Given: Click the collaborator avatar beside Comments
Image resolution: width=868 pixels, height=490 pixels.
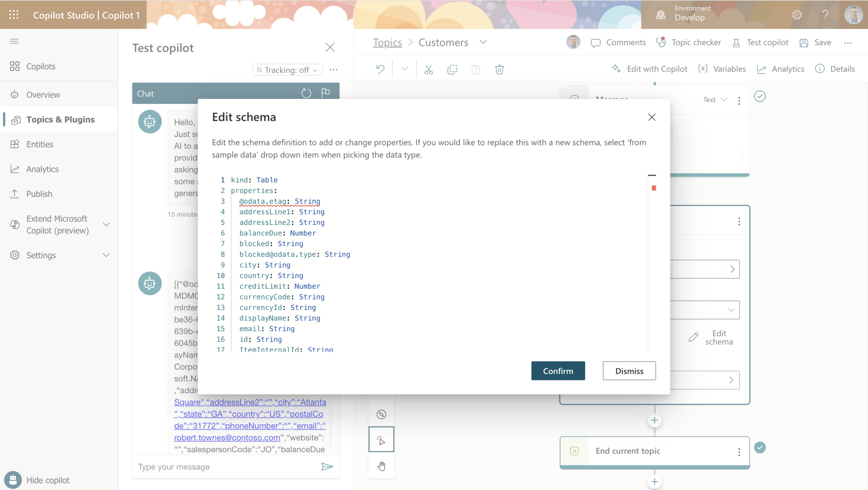Looking at the screenshot, I should [573, 42].
